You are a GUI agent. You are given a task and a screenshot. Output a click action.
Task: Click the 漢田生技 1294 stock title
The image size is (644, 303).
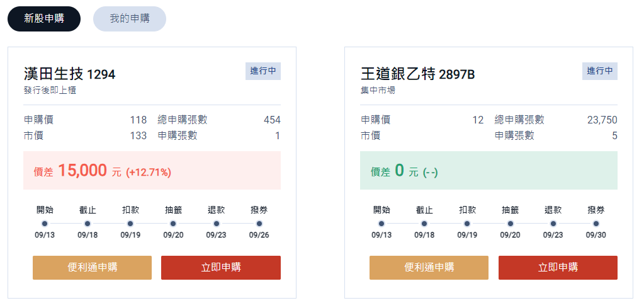[69, 74]
